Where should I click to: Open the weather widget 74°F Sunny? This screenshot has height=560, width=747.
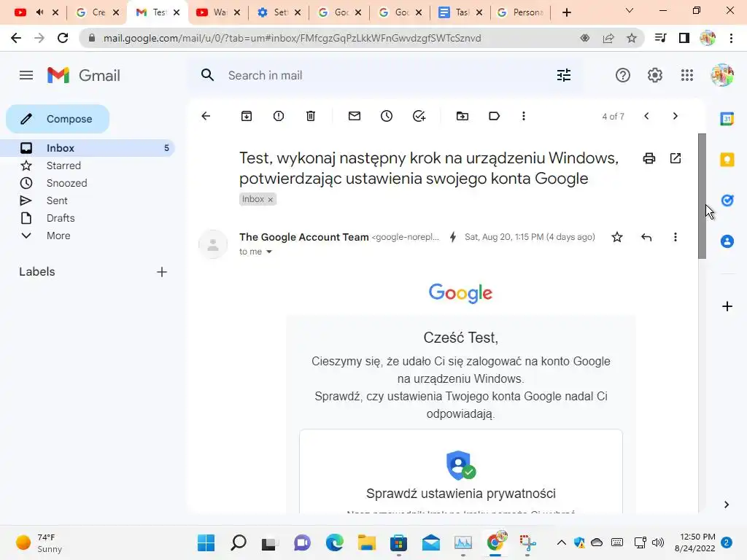click(x=39, y=542)
